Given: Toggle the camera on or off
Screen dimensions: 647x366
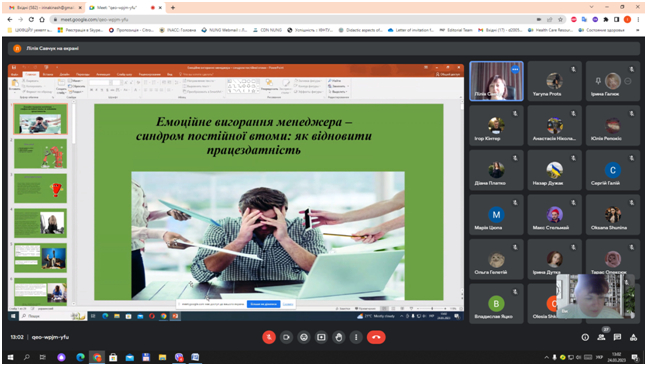Looking at the screenshot, I should pyautogui.click(x=286, y=337).
